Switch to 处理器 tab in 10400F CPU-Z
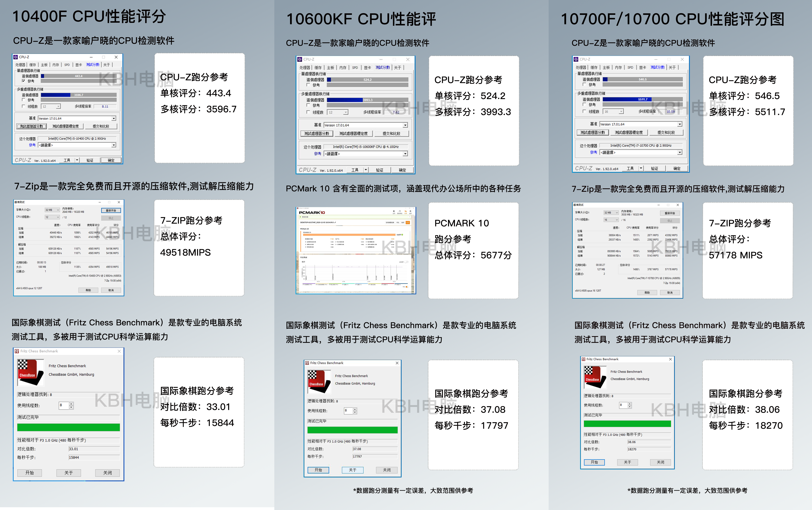 tap(20, 65)
